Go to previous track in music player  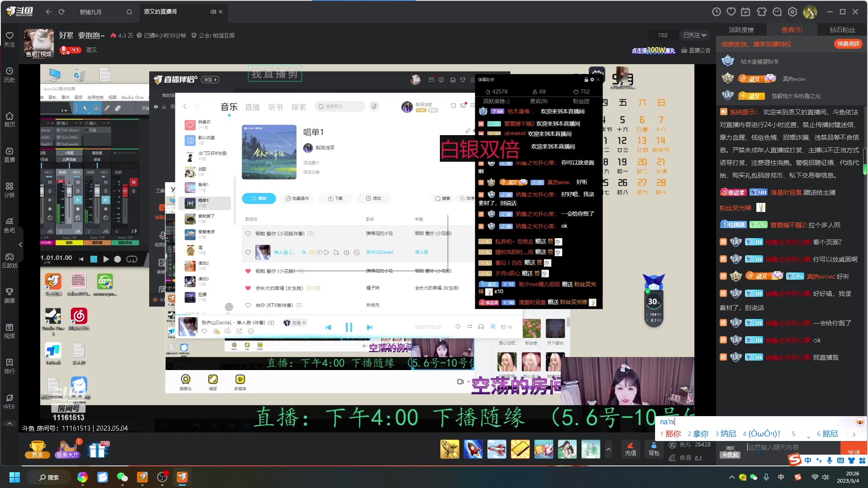[329, 327]
